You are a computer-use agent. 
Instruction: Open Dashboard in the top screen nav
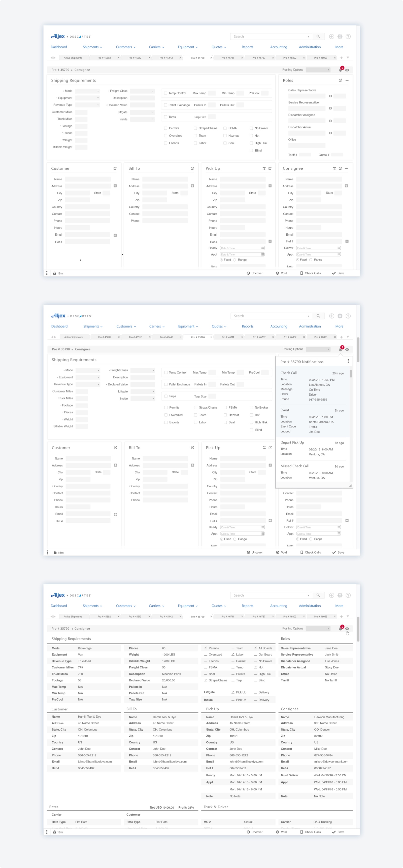coord(59,47)
